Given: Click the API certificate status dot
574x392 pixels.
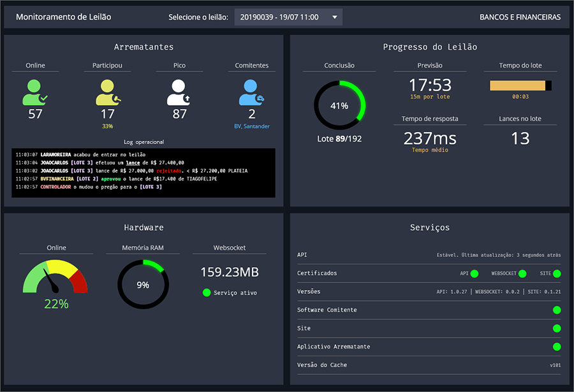Looking at the screenshot, I should [x=474, y=273].
